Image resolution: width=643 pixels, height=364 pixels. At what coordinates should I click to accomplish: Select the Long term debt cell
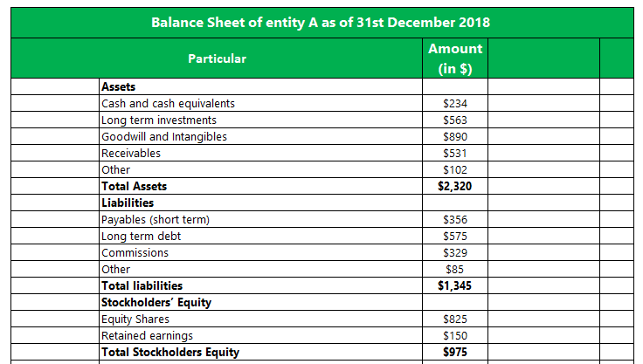coord(259,237)
